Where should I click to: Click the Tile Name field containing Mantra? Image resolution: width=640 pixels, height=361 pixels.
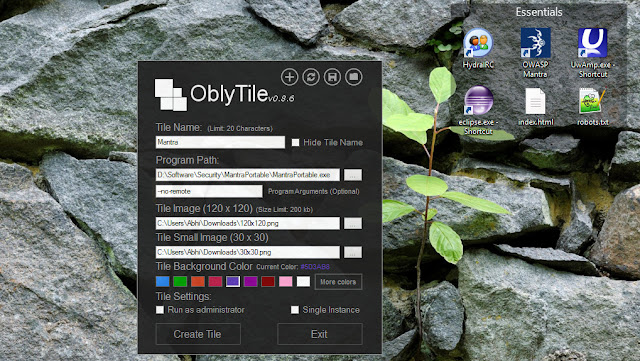[x=220, y=142]
